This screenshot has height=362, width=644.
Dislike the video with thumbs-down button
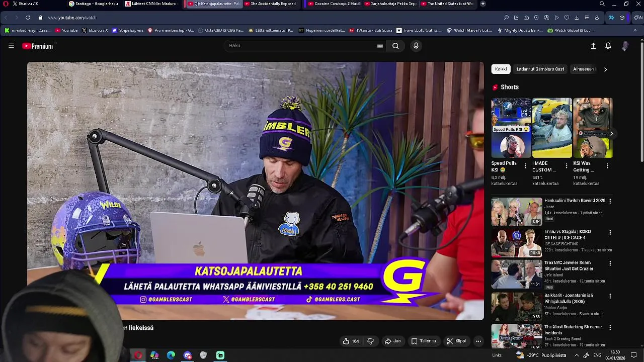371,341
